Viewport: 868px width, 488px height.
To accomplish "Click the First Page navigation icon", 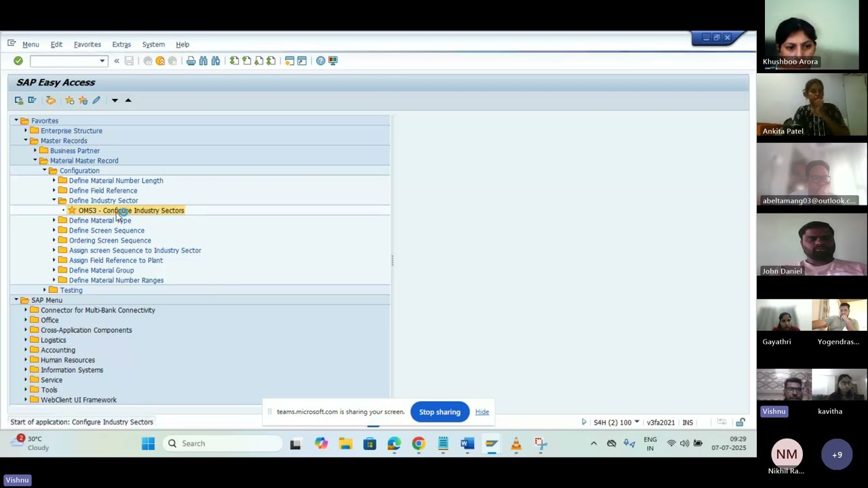I will (234, 61).
